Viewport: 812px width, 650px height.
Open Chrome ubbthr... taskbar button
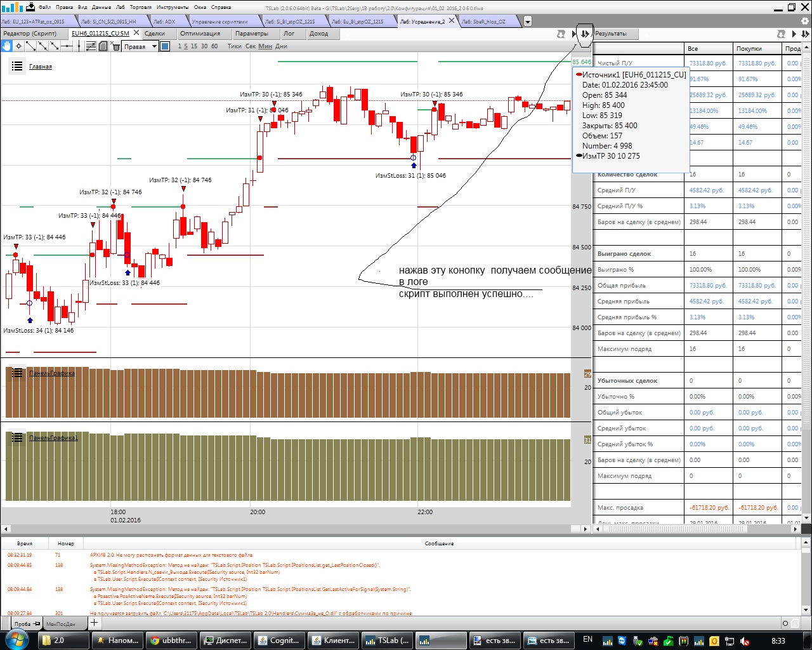(x=171, y=640)
